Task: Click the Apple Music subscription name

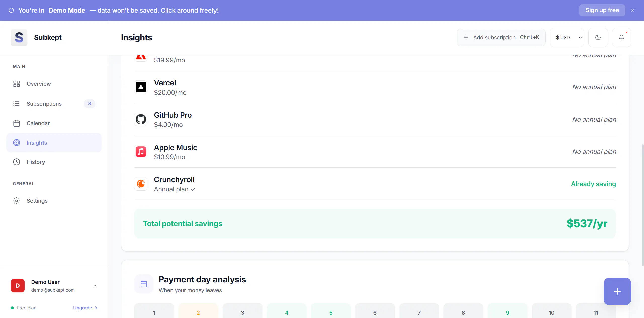Action: click(x=176, y=148)
